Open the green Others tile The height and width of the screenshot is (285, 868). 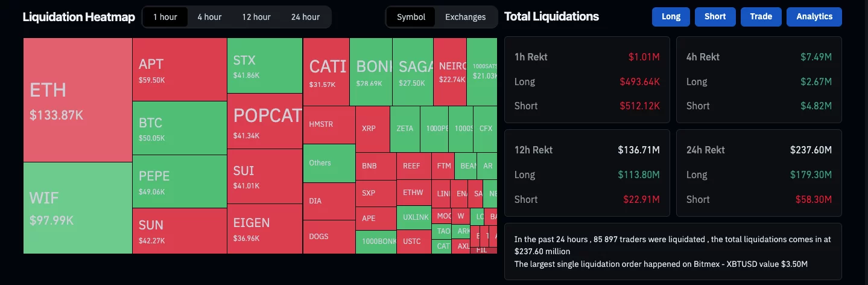tap(329, 163)
